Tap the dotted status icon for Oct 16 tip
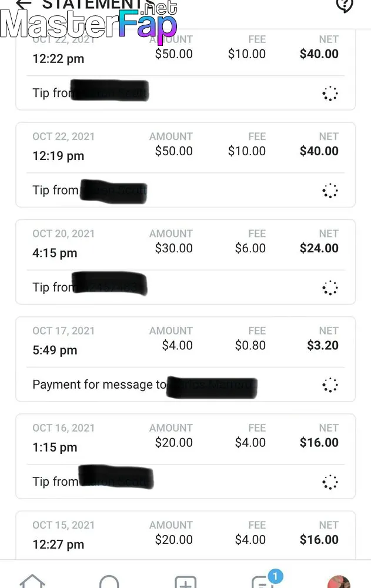Viewport: 371px width, 588px height. coord(330,482)
